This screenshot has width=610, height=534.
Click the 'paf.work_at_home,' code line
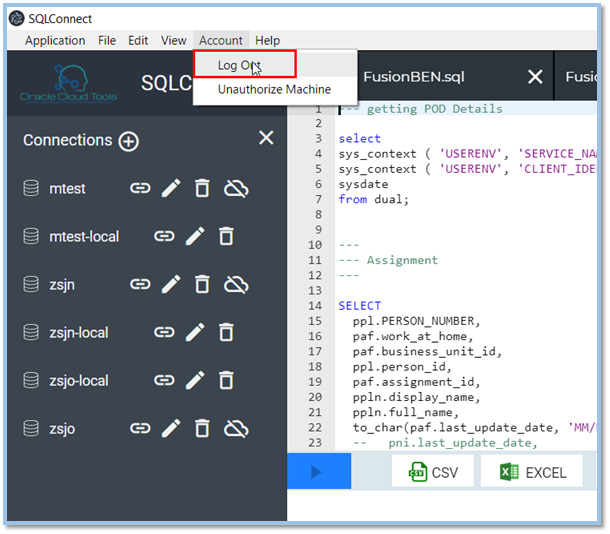coord(413,336)
